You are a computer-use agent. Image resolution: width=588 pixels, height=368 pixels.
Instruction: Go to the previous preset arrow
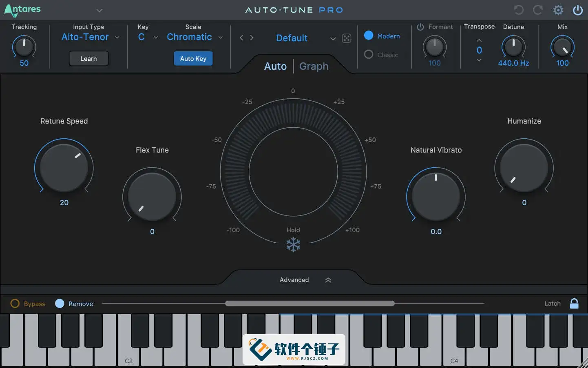click(241, 38)
